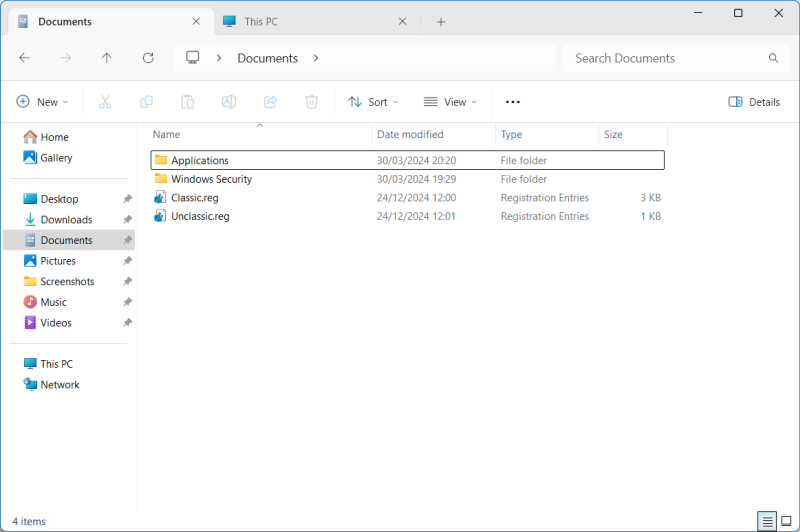Expand the Sort options menu
This screenshot has height=532, width=800.
(x=373, y=102)
